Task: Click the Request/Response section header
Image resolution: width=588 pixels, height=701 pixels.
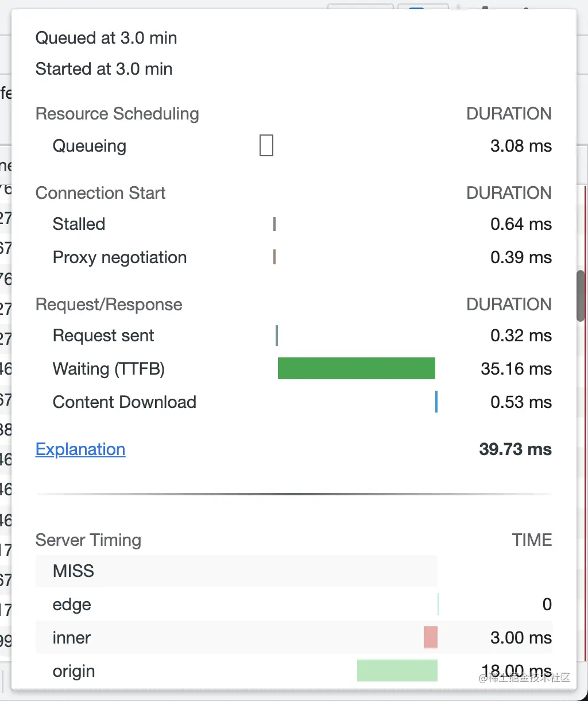Action: pyautogui.click(x=109, y=305)
